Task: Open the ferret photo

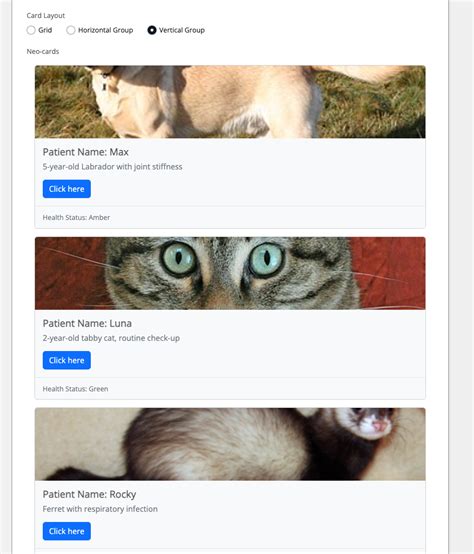Action: tap(230, 444)
